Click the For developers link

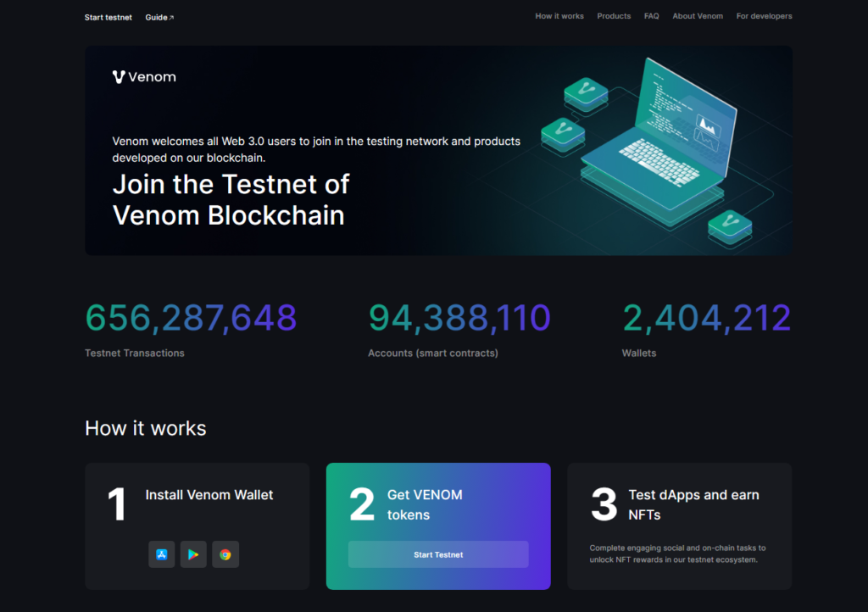point(764,15)
